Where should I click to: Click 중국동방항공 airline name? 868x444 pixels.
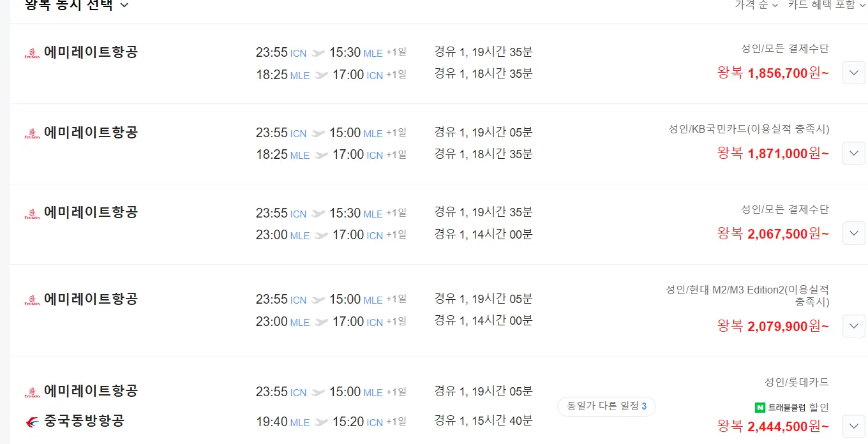[x=84, y=421]
